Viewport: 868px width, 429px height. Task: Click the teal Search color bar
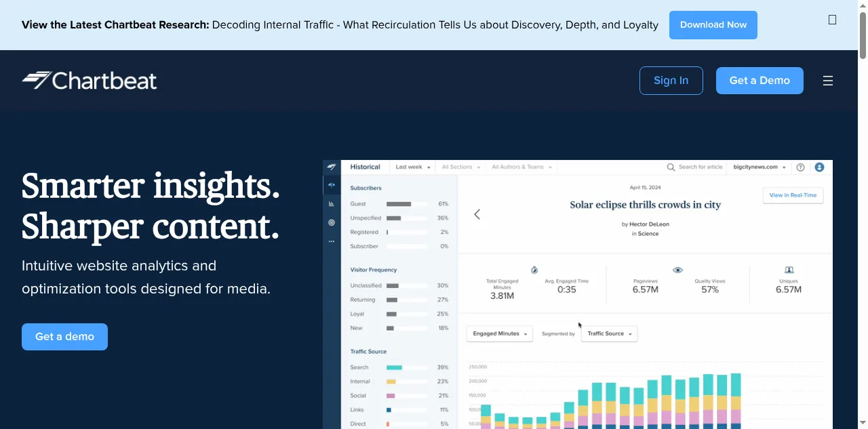click(394, 367)
